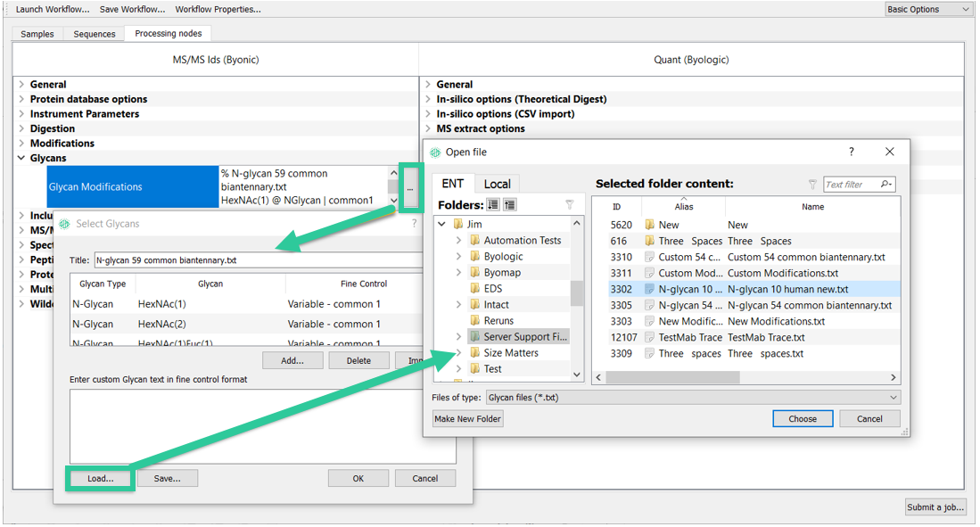Click the Delete button
This screenshot has width=980, height=527.
358,361
